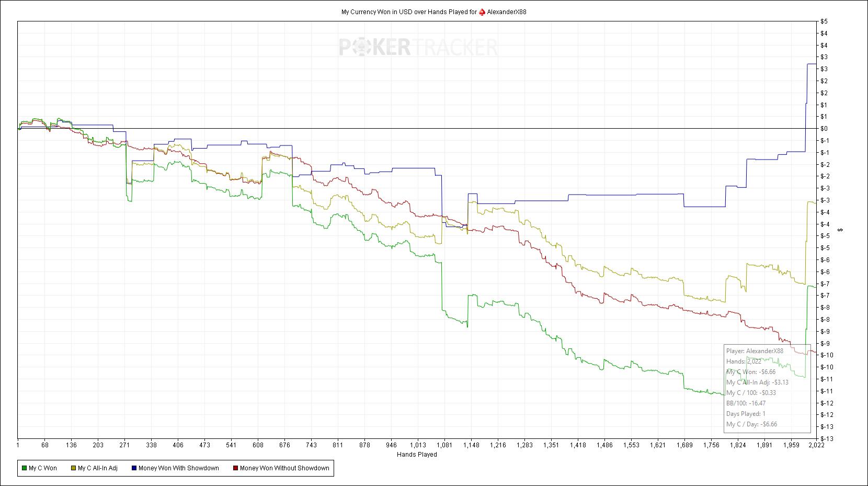This screenshot has height=486, width=868.
Task: Click the 1,013 tick on x-axis
Action: pos(418,445)
